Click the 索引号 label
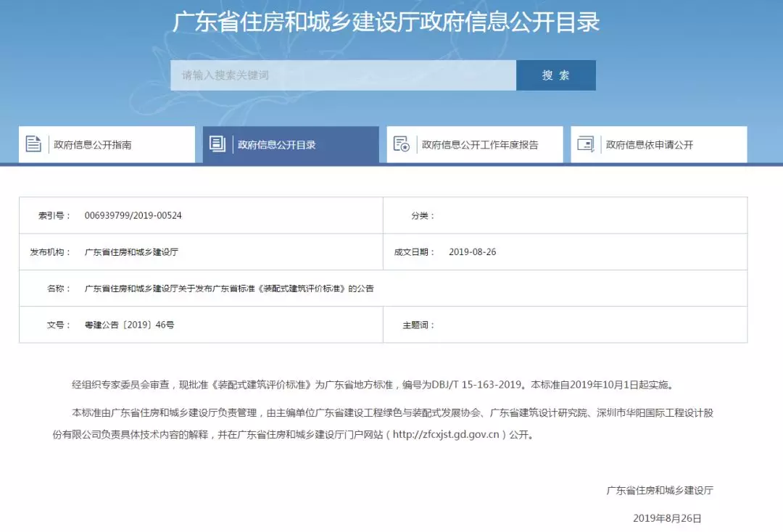The height and width of the screenshot is (532, 783). [x=54, y=215]
